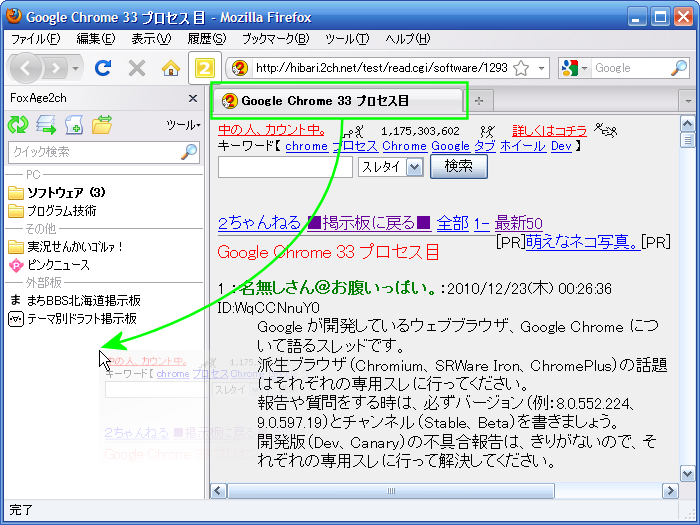The image size is (700, 525).
Task: Go to the home page
Action: coord(171,68)
